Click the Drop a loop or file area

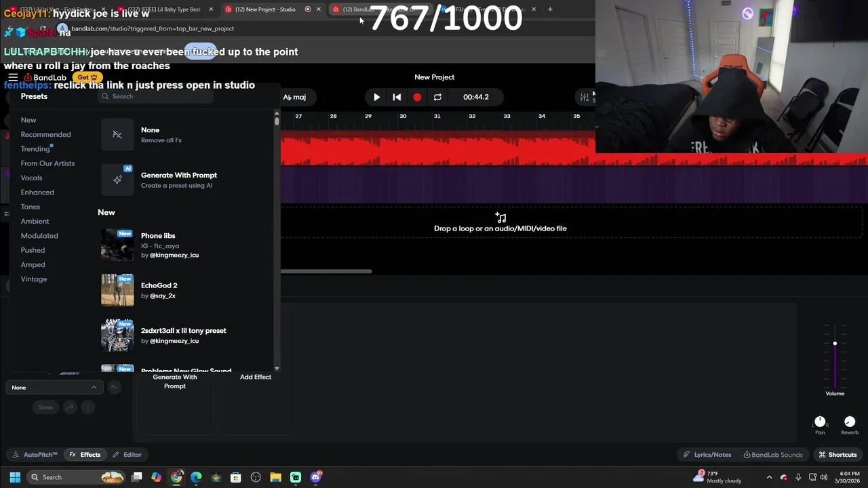tap(500, 222)
